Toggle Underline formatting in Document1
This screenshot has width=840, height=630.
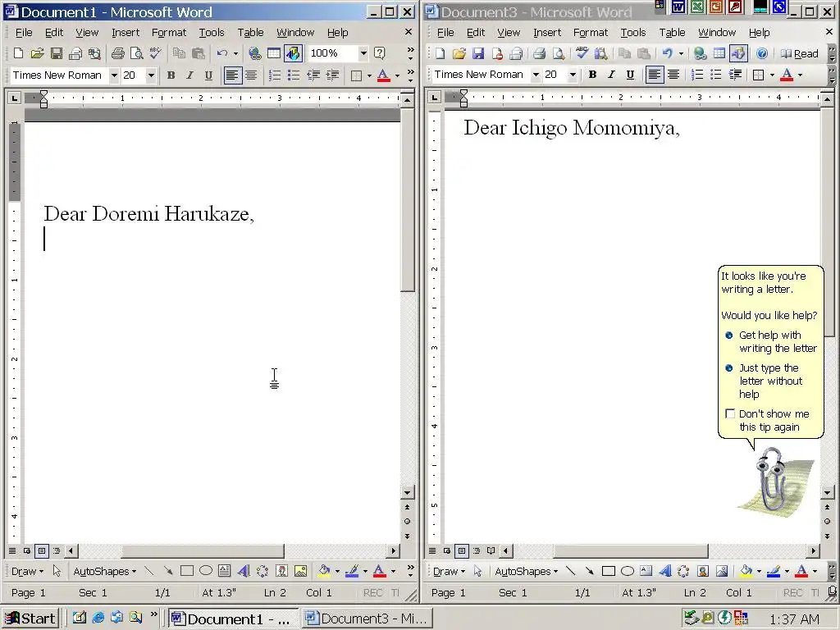point(208,75)
